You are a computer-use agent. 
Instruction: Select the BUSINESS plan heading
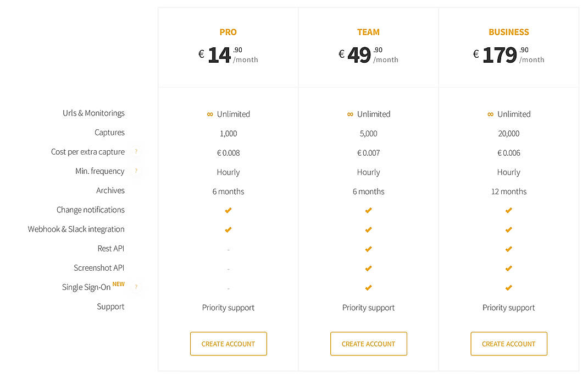pyautogui.click(x=508, y=32)
